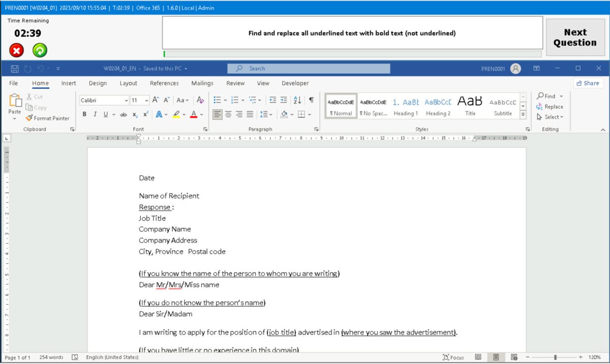610x364 pixels.
Task: Toggle Align Right
Action: click(239, 114)
